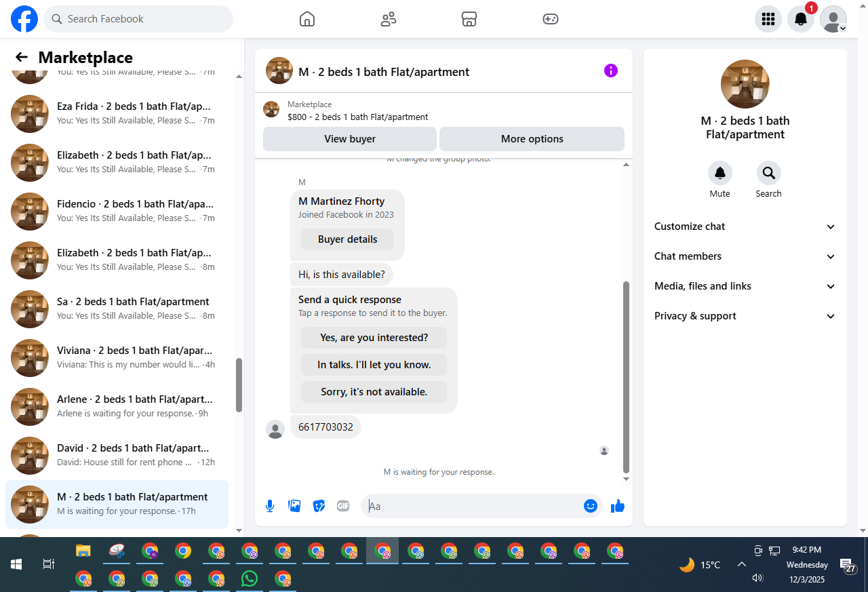Expand Chat members section
This screenshot has height=592, width=868.
pyautogui.click(x=745, y=256)
